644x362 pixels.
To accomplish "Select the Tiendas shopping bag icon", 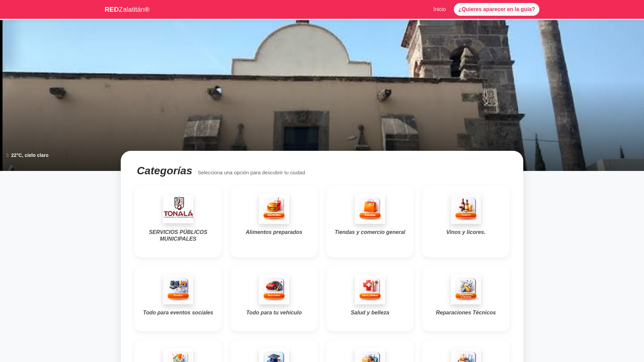I will coord(370,208).
